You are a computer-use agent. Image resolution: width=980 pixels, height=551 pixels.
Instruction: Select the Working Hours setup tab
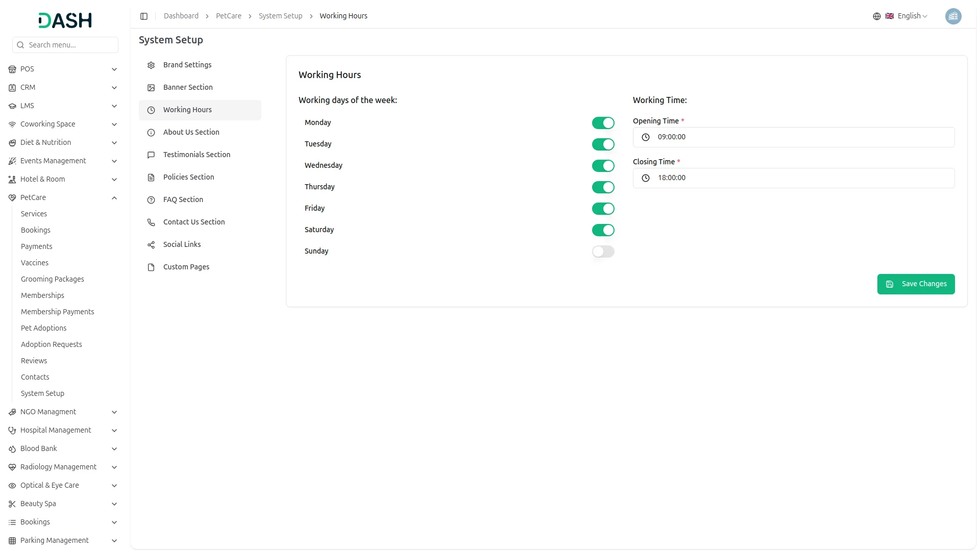[200, 110]
